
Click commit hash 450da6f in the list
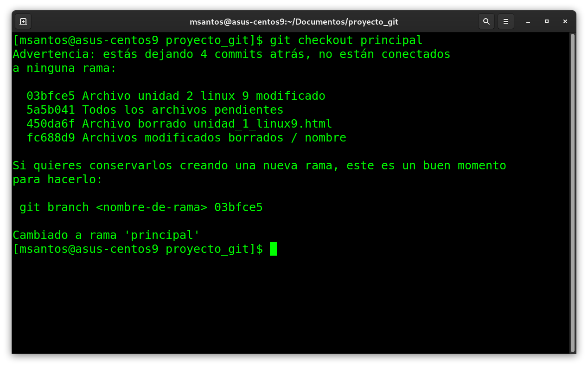[x=51, y=124]
